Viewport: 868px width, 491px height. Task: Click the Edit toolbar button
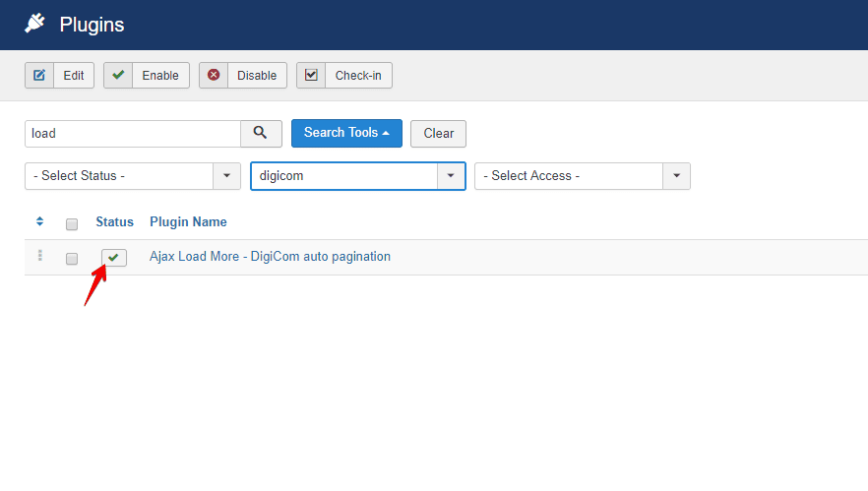tap(59, 76)
